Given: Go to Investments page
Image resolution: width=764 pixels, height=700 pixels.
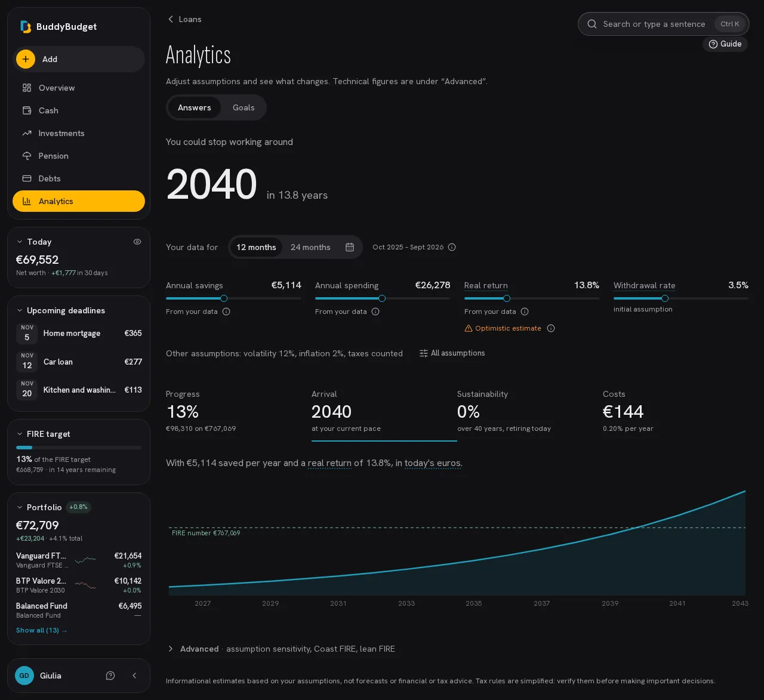Looking at the screenshot, I should (x=79, y=133).
